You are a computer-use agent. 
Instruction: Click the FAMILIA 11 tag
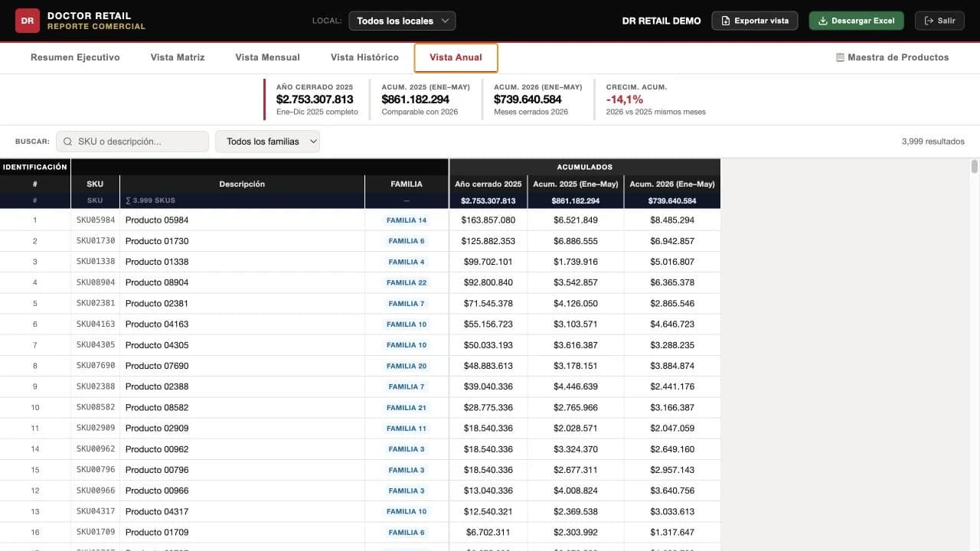click(407, 429)
